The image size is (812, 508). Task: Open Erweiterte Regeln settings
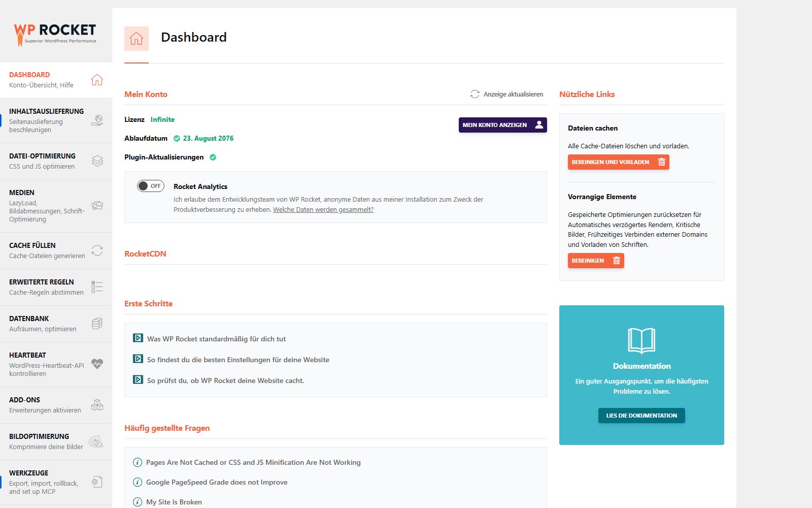56,287
